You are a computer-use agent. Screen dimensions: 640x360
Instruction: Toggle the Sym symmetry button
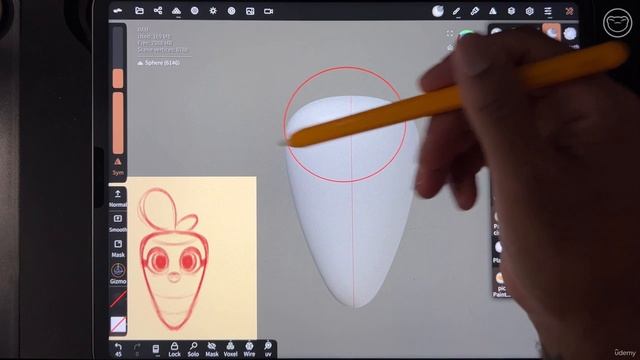tap(118, 167)
